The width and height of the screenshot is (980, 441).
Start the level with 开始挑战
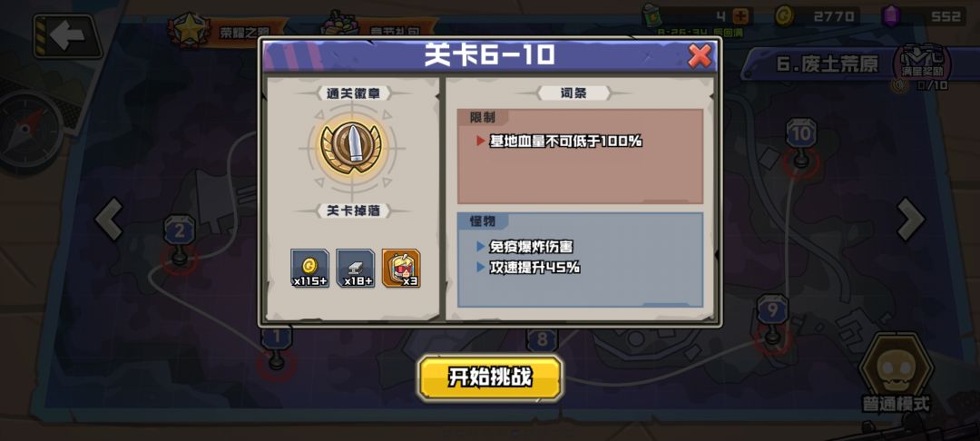click(491, 377)
